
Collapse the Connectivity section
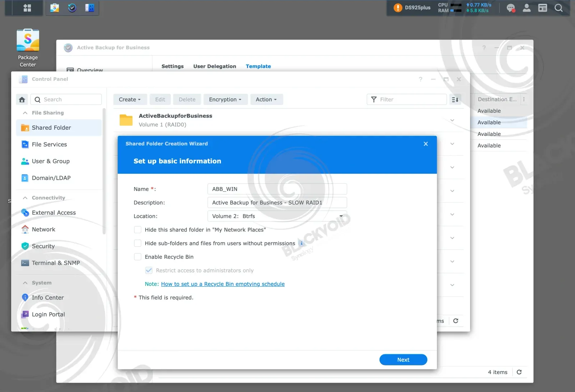point(25,198)
